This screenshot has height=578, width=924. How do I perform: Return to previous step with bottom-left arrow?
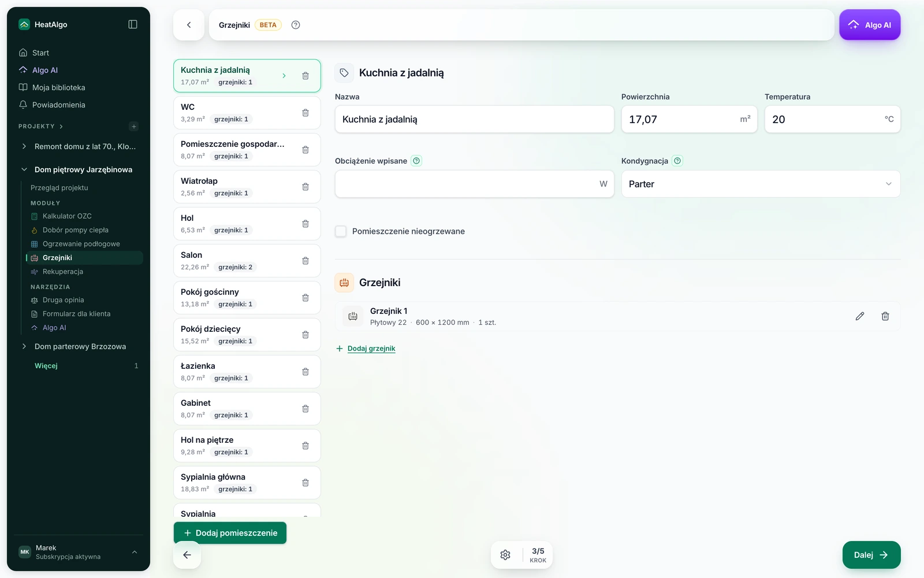(187, 555)
